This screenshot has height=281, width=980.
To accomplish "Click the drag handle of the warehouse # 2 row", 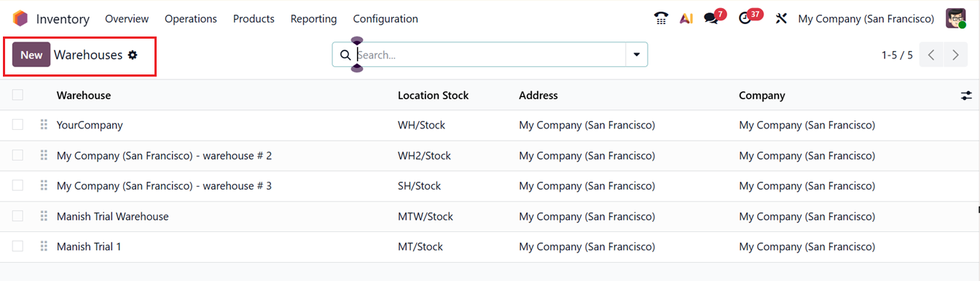I will click(x=44, y=155).
